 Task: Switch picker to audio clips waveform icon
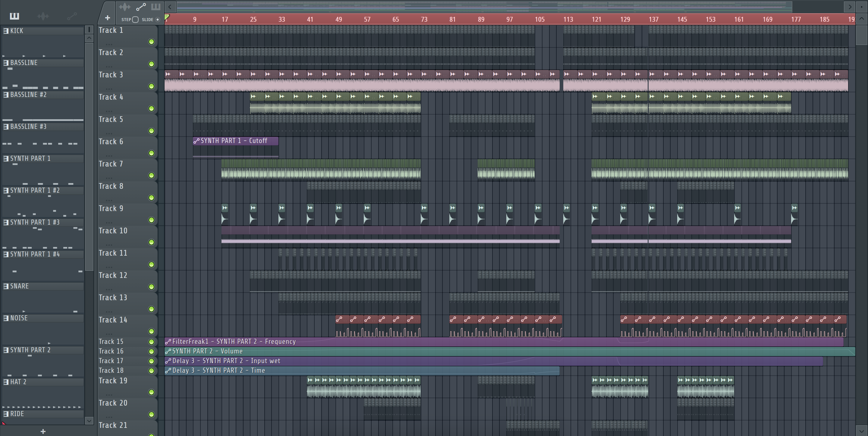pos(43,16)
